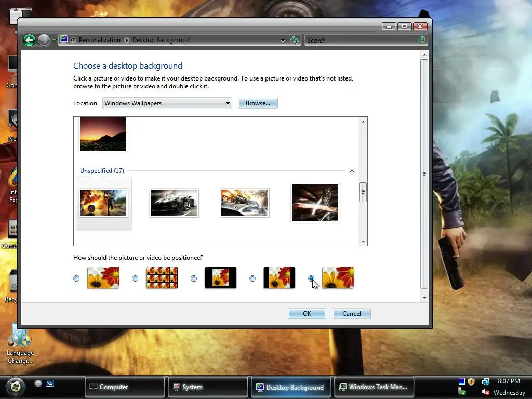Open the recent pages dropdown arrow

pos(54,41)
